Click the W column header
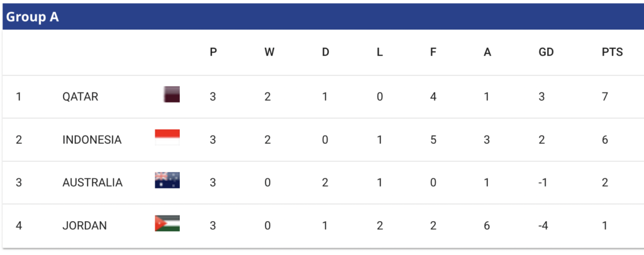Screen dimensions: 644x255 click(x=269, y=53)
